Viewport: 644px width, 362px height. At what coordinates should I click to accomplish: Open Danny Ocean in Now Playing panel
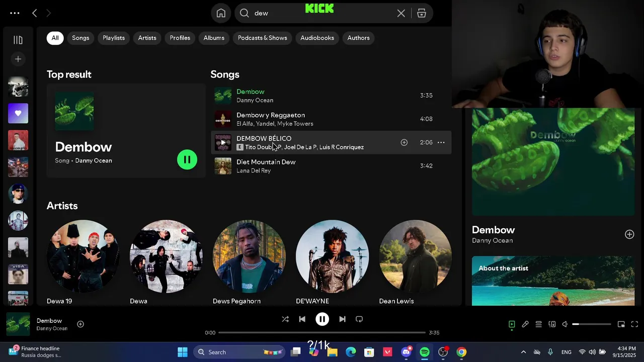point(492,240)
